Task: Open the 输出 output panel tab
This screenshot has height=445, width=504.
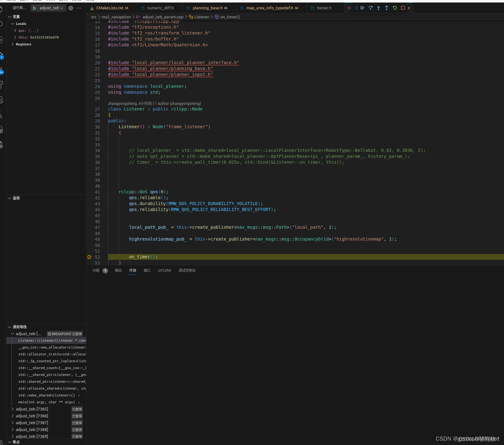Action: tap(118, 270)
